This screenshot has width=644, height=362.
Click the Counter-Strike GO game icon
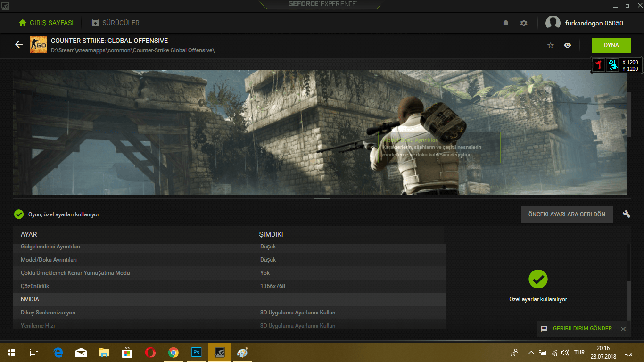pyautogui.click(x=39, y=44)
